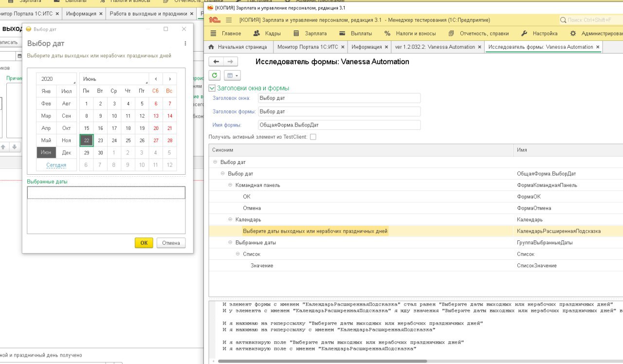Collapse the Выбранные даты tree node

(231, 242)
